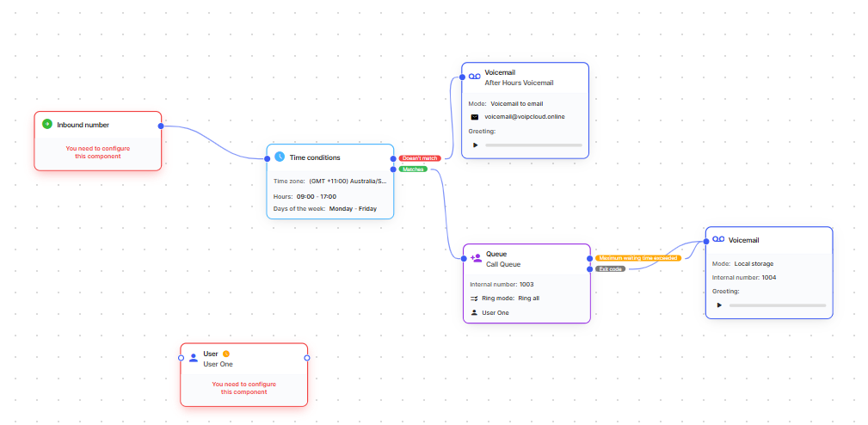Play the After Hours Voicemail greeting
Image resolution: width=868 pixels, height=425 pixels.
point(475,145)
